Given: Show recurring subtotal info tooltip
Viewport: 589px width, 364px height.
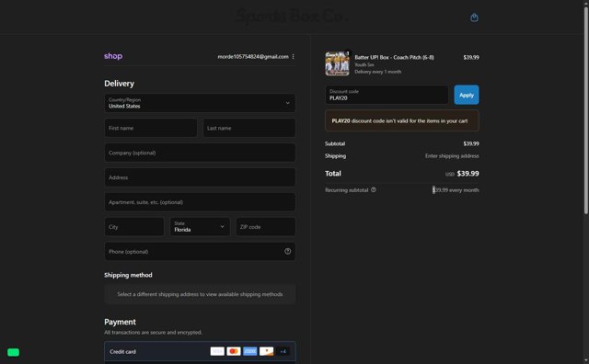Looking at the screenshot, I should point(374,190).
